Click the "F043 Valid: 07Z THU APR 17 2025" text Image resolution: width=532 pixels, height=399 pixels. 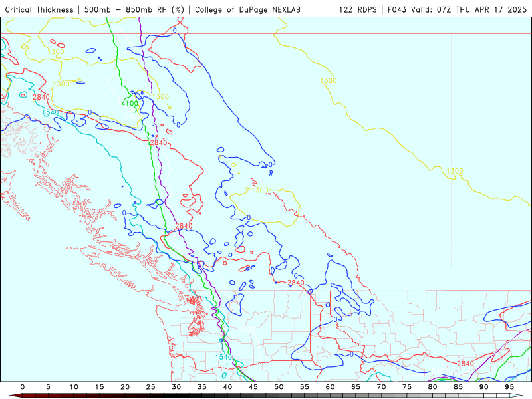click(457, 9)
